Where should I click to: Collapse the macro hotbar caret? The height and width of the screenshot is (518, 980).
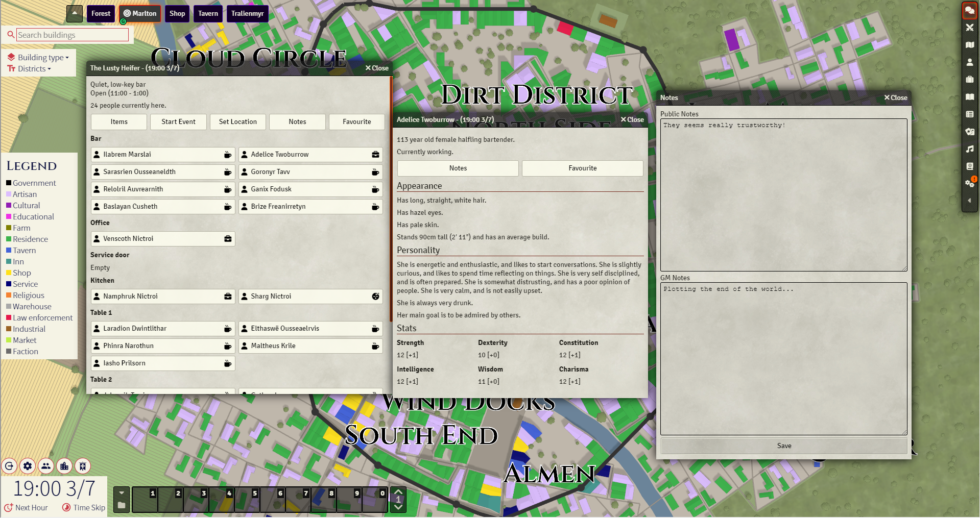click(x=122, y=493)
